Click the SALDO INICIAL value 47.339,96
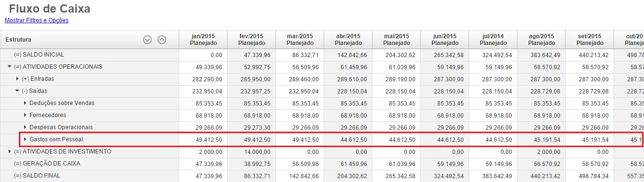This screenshot has height=182, width=644. [257, 55]
